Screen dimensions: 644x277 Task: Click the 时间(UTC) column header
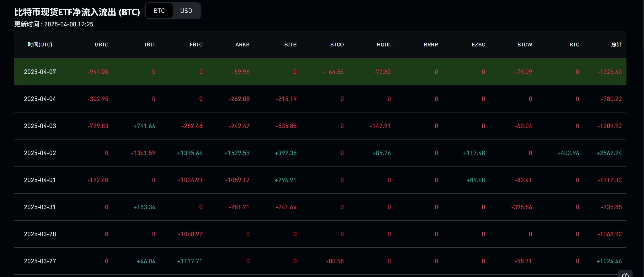[x=40, y=45]
